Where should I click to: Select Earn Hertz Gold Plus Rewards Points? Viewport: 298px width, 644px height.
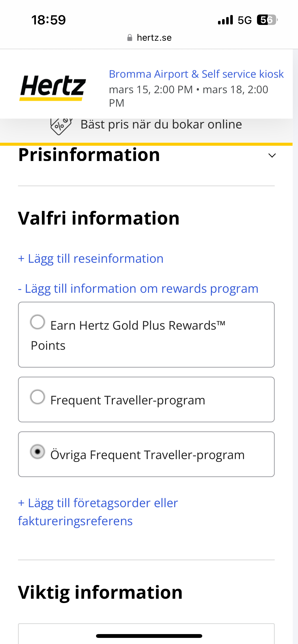coord(38,322)
